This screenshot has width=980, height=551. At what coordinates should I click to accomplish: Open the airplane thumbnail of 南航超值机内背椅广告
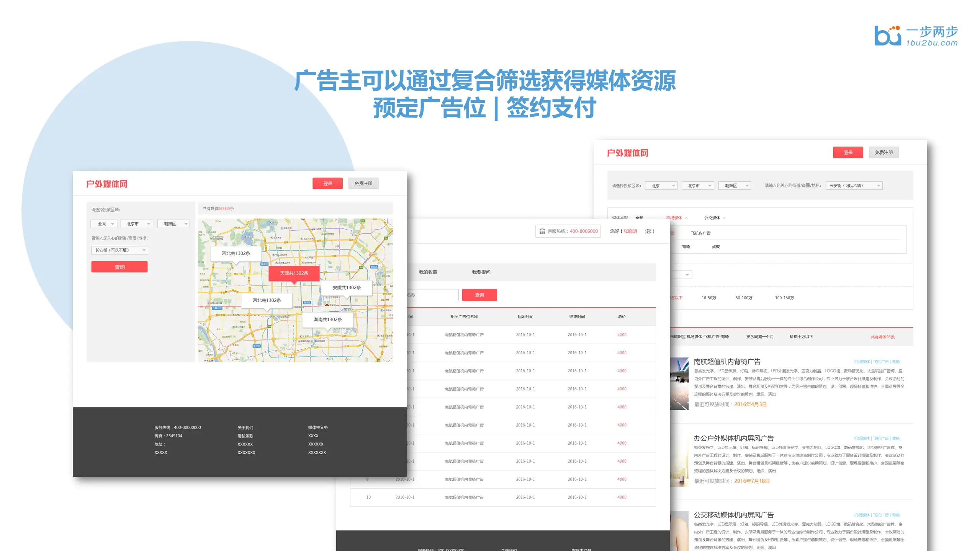(679, 384)
